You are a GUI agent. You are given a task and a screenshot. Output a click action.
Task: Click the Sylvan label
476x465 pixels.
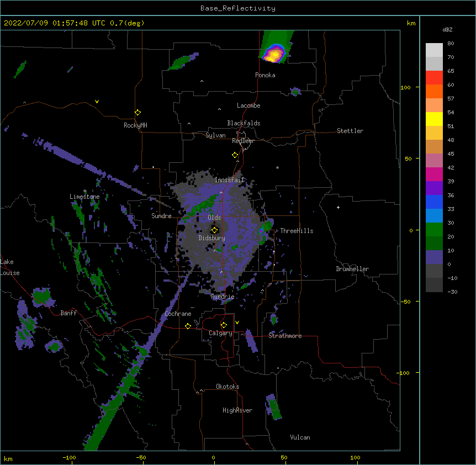coord(215,135)
